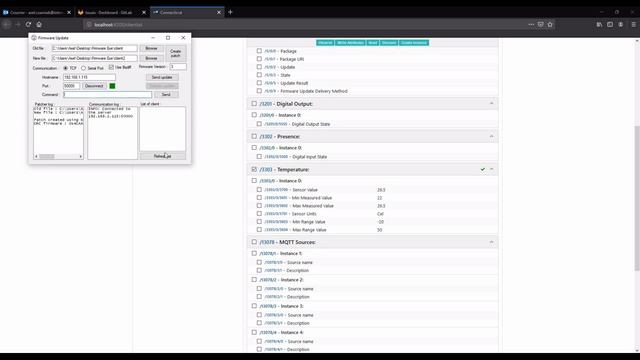Click Browse button for New file
Viewport: 640px width, 360px height.
(151, 58)
